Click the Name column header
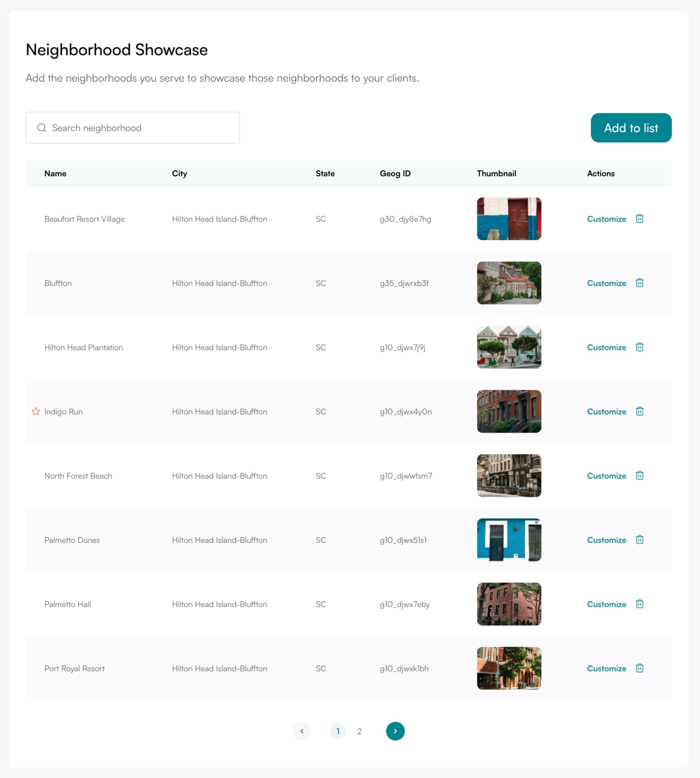 (55, 174)
